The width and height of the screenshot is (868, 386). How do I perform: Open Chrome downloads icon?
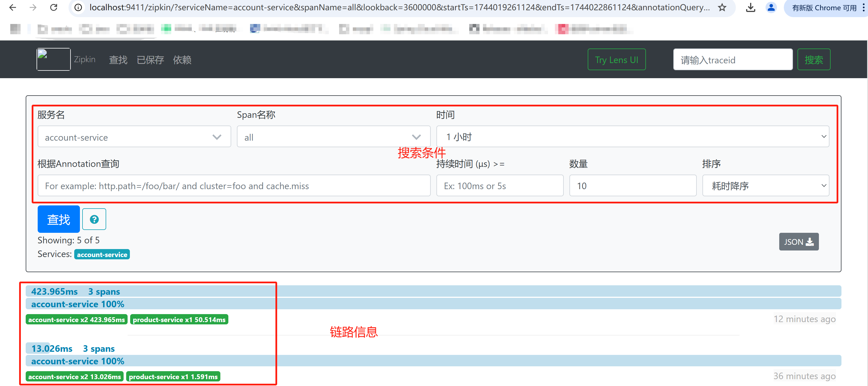750,7
